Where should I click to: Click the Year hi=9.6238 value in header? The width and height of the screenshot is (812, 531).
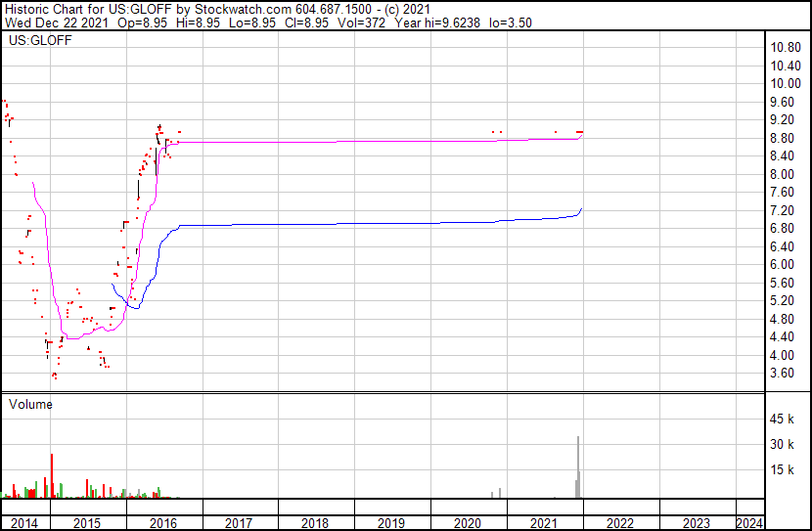click(x=437, y=23)
